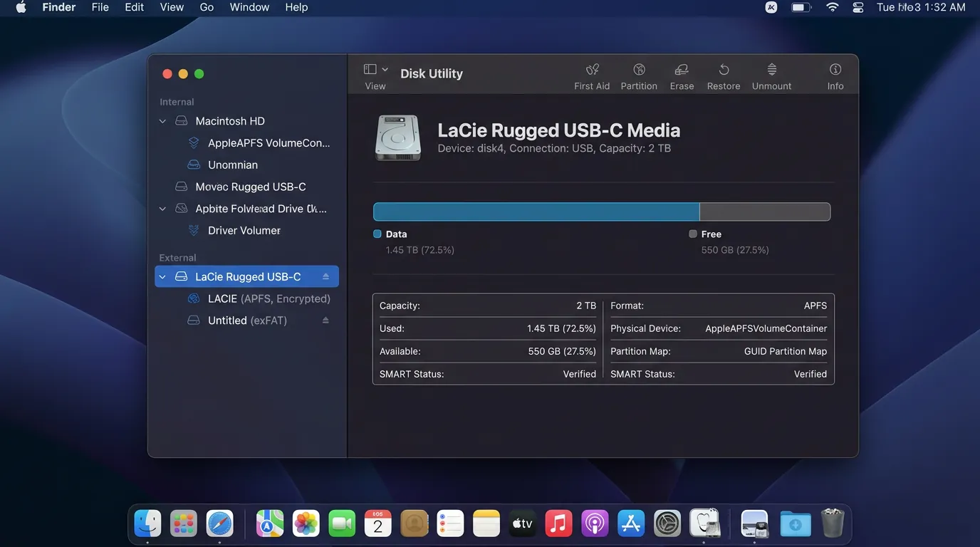Click the APFS Format value
This screenshot has height=547, width=980.
[815, 306]
